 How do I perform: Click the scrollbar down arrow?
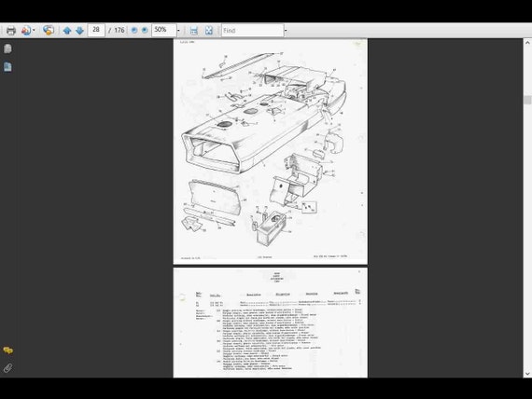[x=527, y=374]
